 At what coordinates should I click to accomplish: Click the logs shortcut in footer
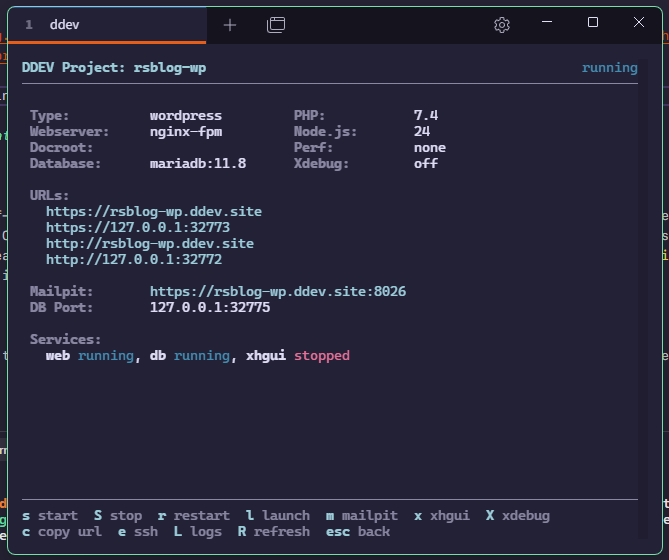(x=198, y=532)
